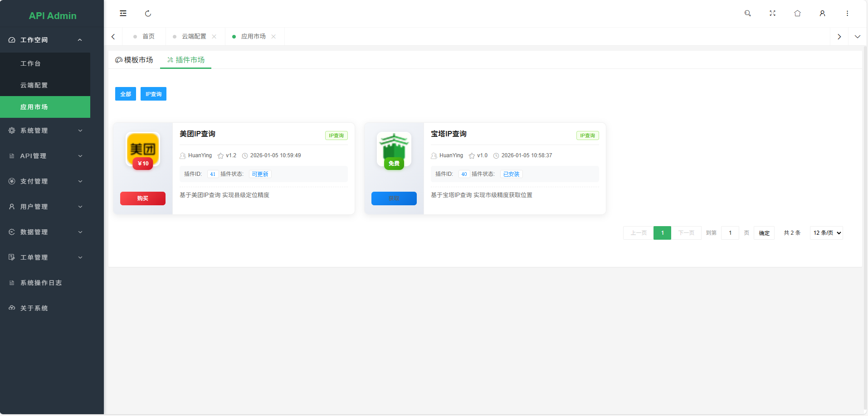Select page 1 in the pagination
The image size is (868, 416).
pyautogui.click(x=662, y=232)
